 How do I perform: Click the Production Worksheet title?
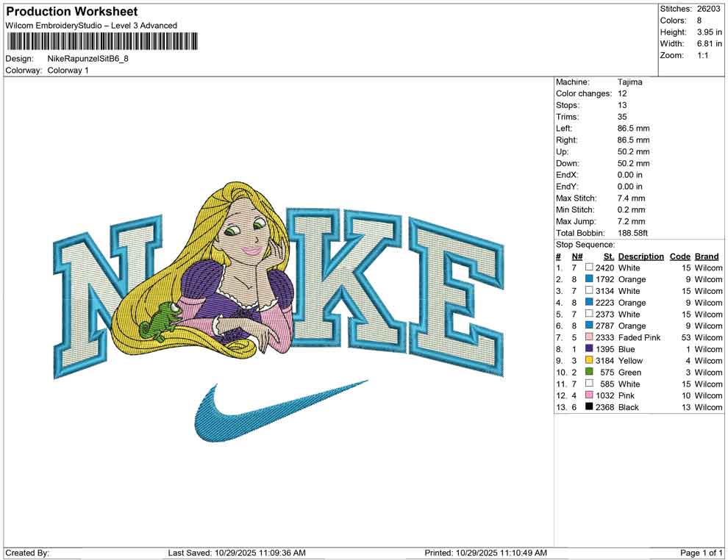click(x=71, y=12)
